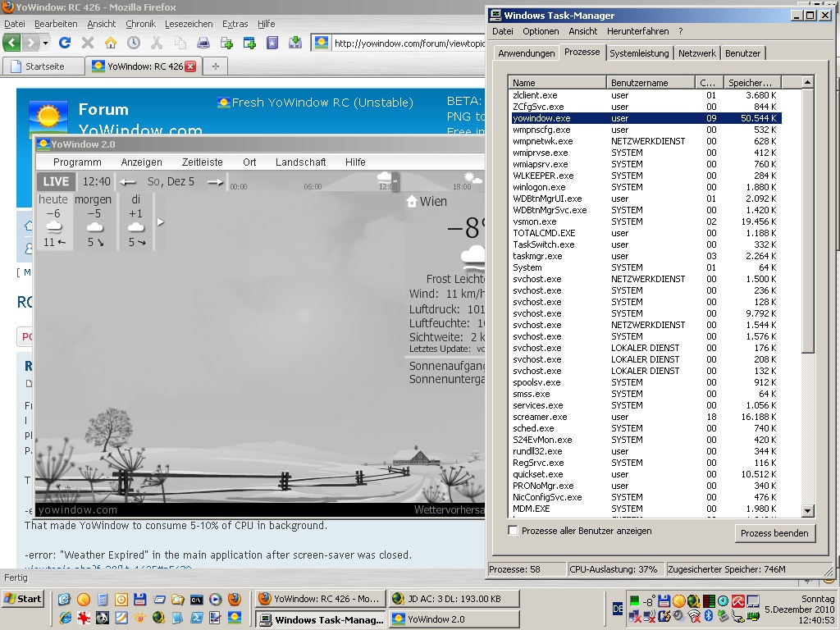
Task: Launch Internet Explorer from quick launch
Action: pyautogui.click(x=65, y=618)
